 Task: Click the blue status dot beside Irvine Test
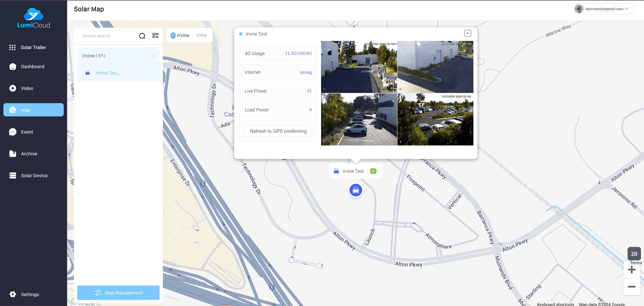click(241, 34)
